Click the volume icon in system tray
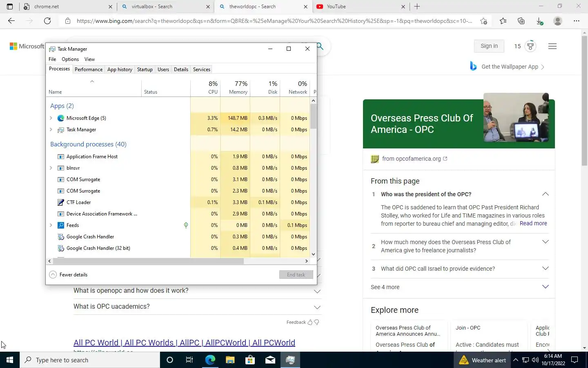Viewport: 588px width, 368px height. pyautogui.click(x=535, y=360)
